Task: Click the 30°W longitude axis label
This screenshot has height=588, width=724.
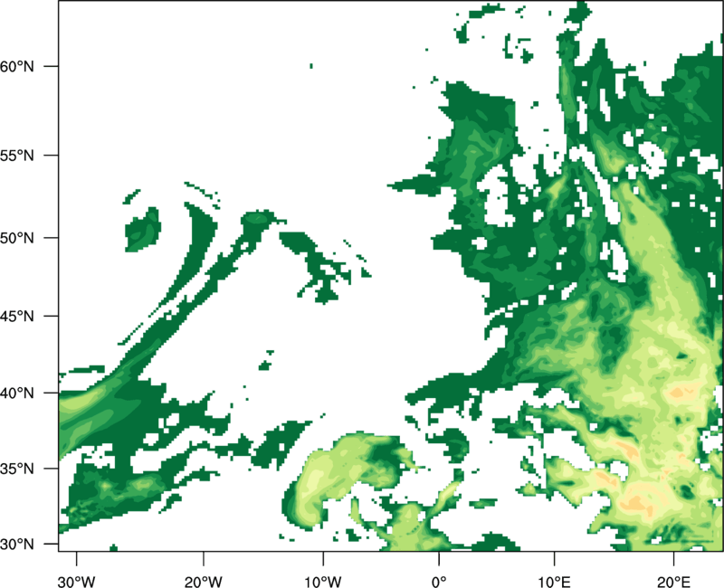Action: 76,582
